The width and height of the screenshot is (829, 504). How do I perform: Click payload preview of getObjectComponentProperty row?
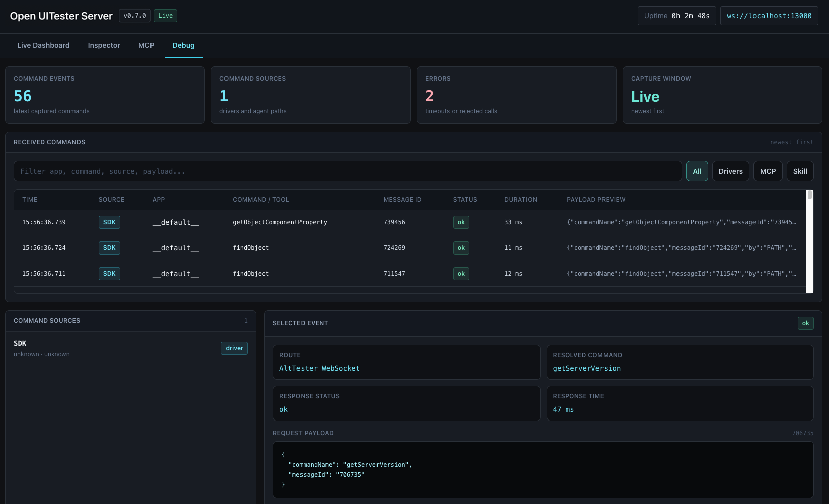pyautogui.click(x=682, y=222)
